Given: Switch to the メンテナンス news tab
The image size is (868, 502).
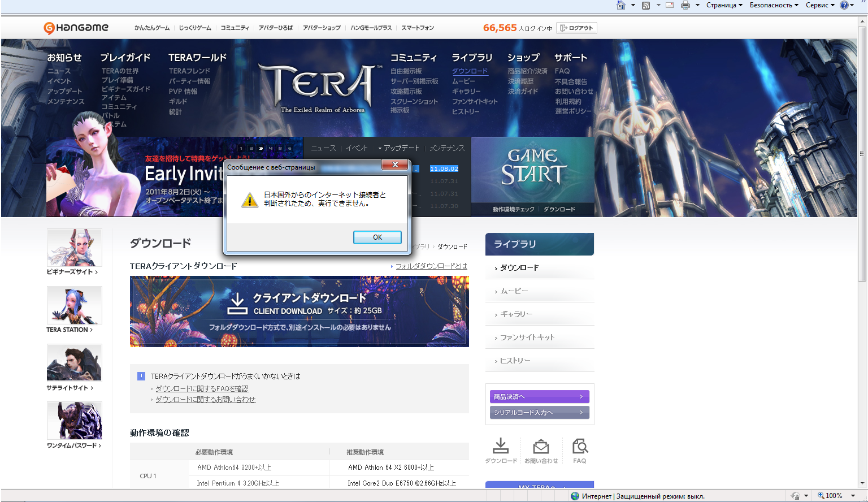Looking at the screenshot, I should click(x=447, y=148).
